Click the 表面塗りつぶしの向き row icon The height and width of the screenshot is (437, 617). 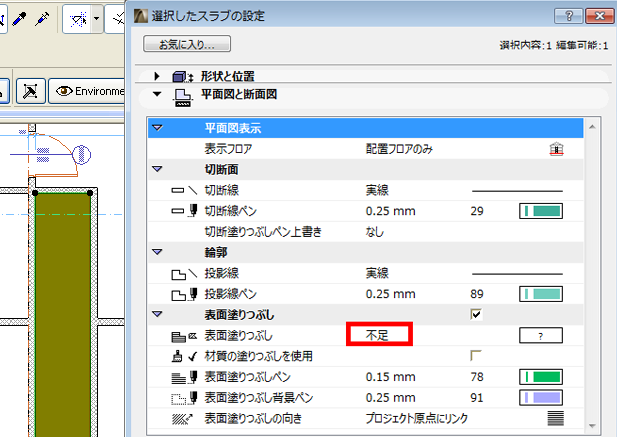click(183, 419)
